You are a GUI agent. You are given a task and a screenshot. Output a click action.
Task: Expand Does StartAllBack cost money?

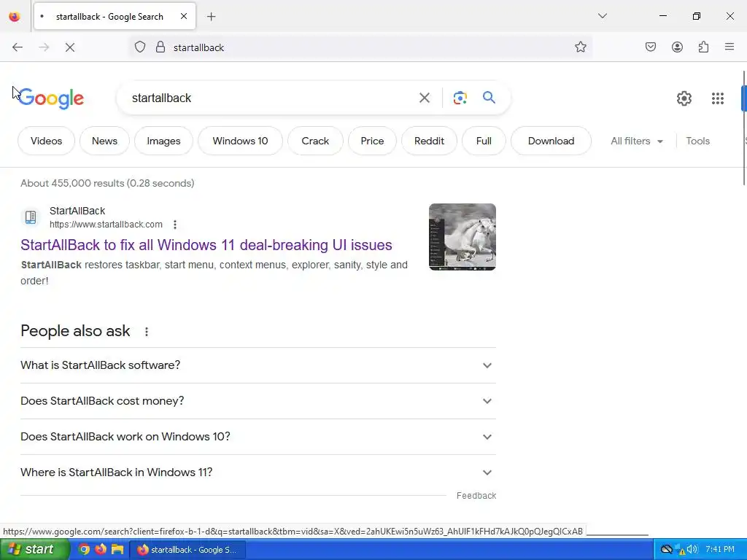point(258,401)
